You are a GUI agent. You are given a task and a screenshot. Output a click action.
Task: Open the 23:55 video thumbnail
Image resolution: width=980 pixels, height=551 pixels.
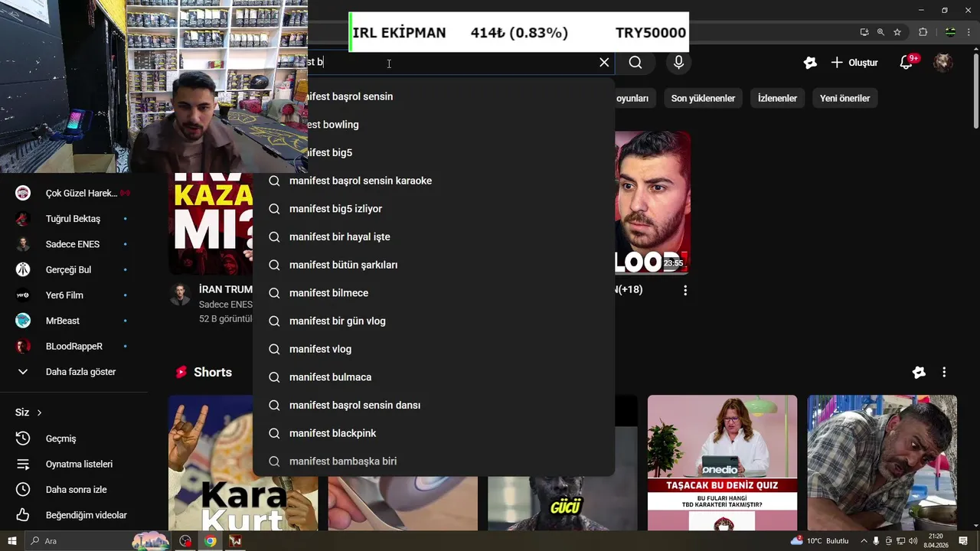point(652,203)
